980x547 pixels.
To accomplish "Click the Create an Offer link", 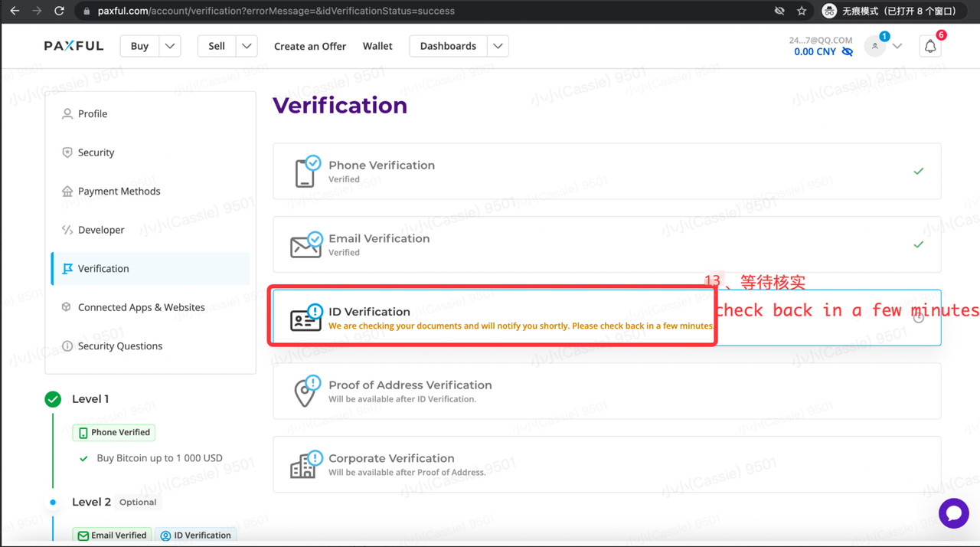I will coord(310,46).
